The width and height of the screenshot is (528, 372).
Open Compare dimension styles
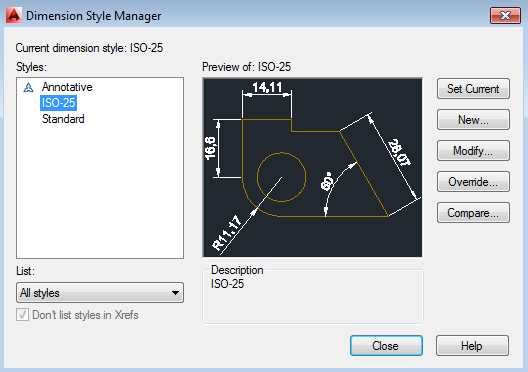pos(473,213)
